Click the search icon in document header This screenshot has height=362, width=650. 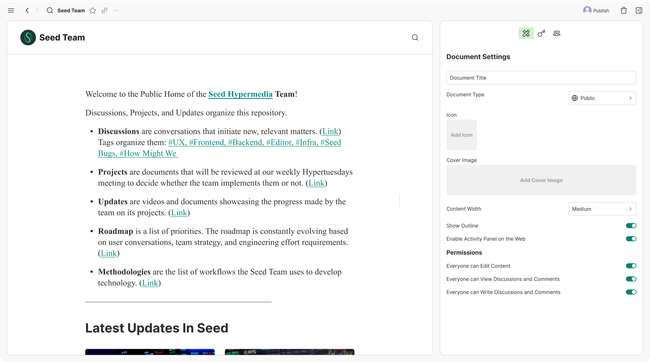pos(415,37)
